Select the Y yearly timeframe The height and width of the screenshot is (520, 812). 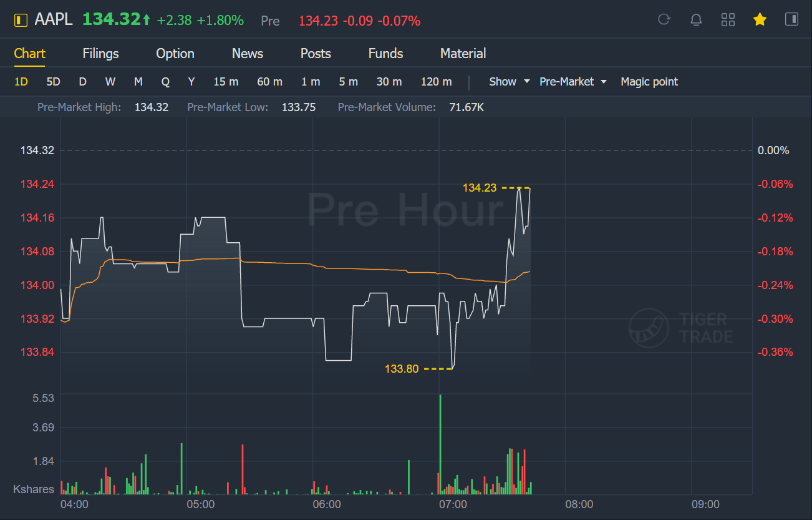(191, 82)
